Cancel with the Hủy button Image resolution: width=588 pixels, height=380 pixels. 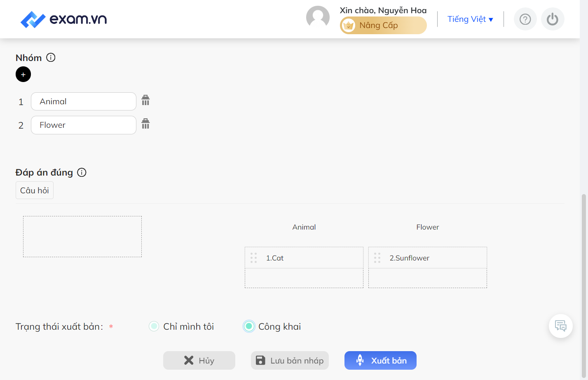pyautogui.click(x=199, y=361)
